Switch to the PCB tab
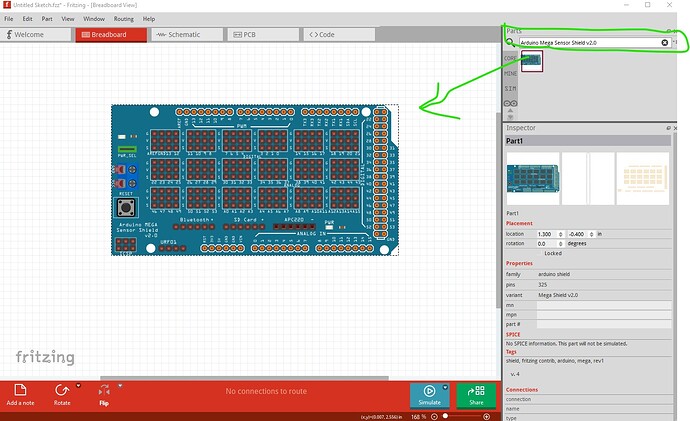The image size is (690, 421). pyautogui.click(x=263, y=34)
